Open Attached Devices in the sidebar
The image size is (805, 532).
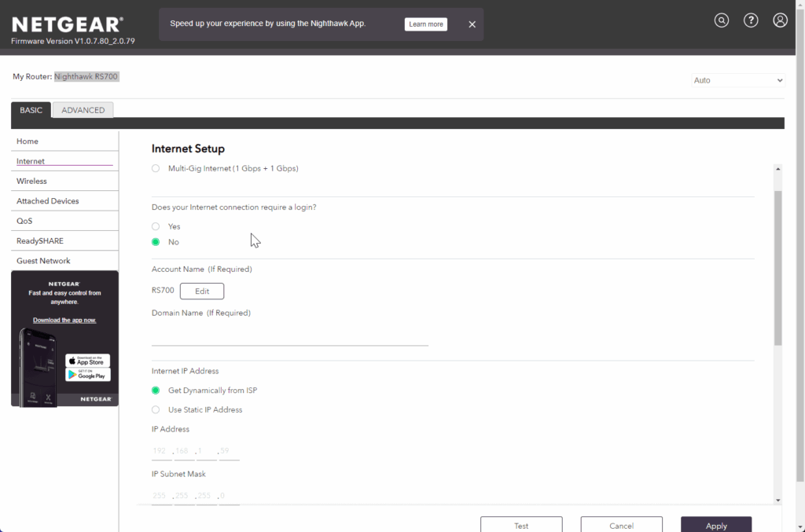pyautogui.click(x=48, y=201)
